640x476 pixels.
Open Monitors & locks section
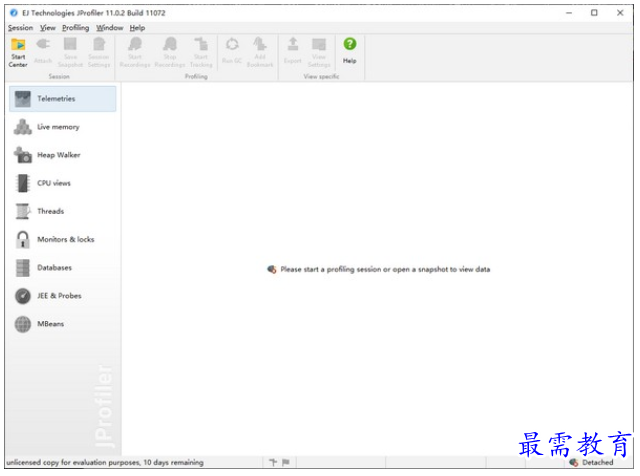pyautogui.click(x=62, y=240)
